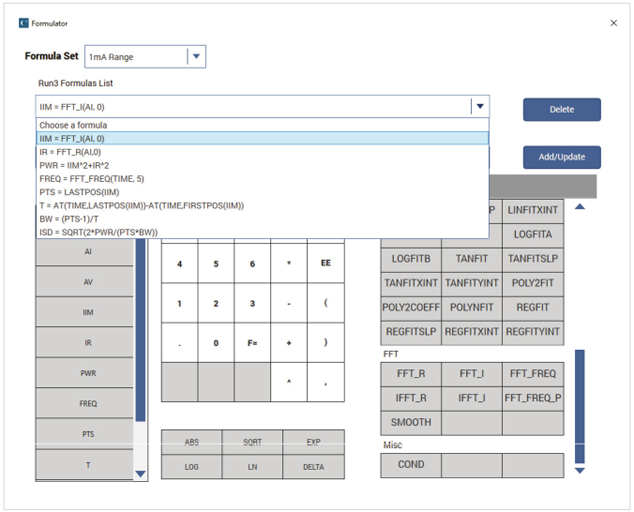Screen dimensions: 634x512
Task: Click keypad digit 0
Action: [216, 343]
